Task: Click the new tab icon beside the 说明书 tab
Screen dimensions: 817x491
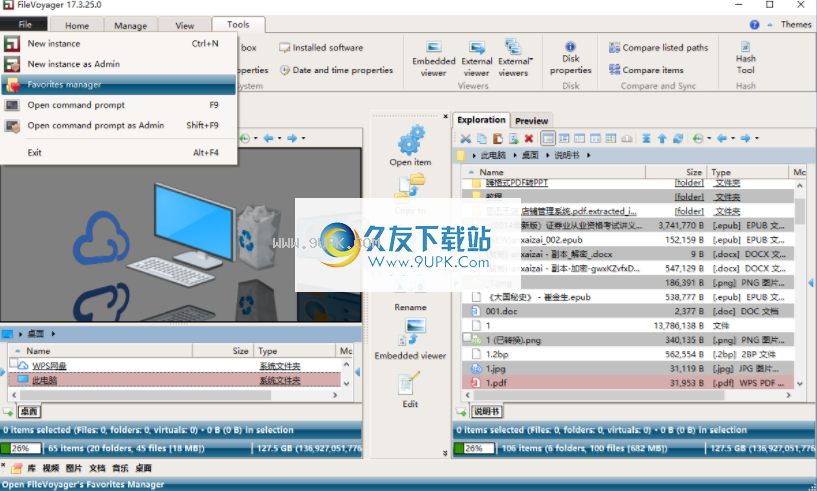Action: pos(462,412)
